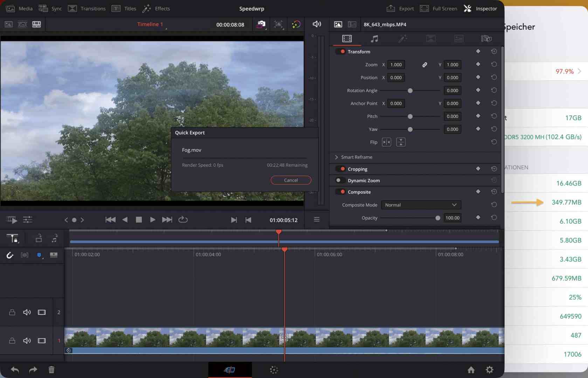Open the Timeline 1 selector

(151, 24)
